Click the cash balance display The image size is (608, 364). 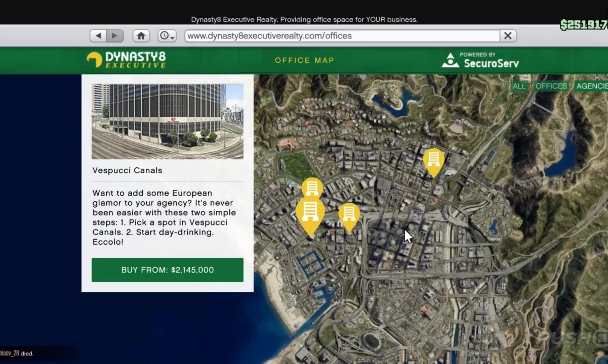click(584, 25)
